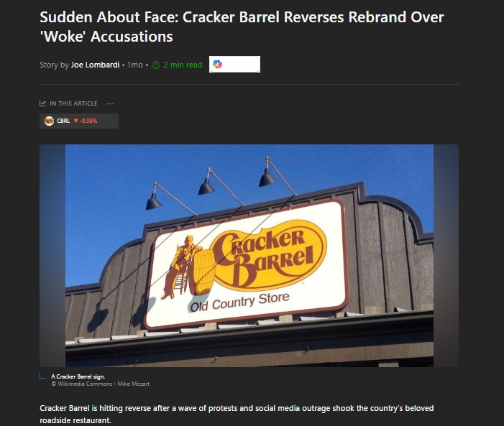The height and width of the screenshot is (426, 504).
Task: Click the round Cracker Barrel logo in CBRL chip
Action: [49, 121]
